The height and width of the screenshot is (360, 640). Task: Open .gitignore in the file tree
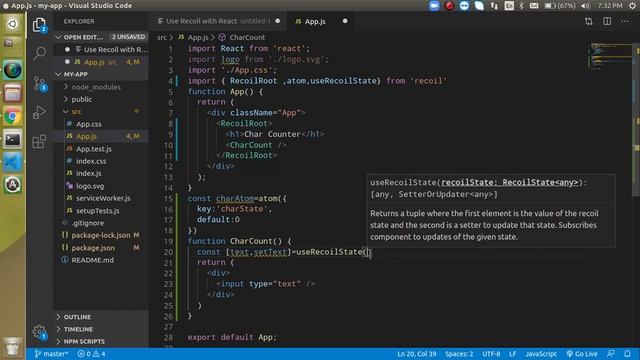pos(87,223)
